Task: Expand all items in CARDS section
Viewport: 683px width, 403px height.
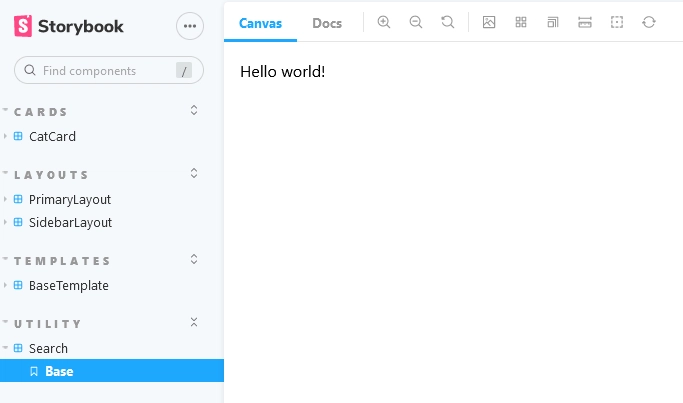Action: [194, 110]
